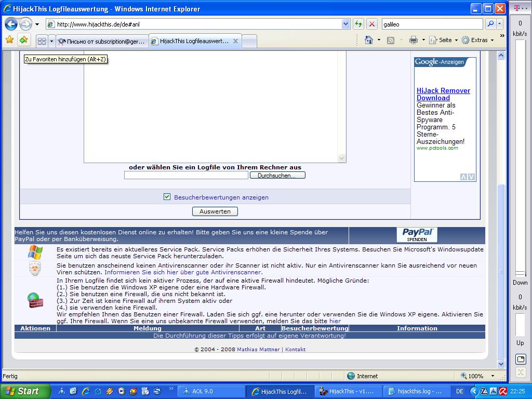The width and height of the screenshot is (532, 399).
Task: Click the search box containing galileo
Action: pyautogui.click(x=432, y=24)
